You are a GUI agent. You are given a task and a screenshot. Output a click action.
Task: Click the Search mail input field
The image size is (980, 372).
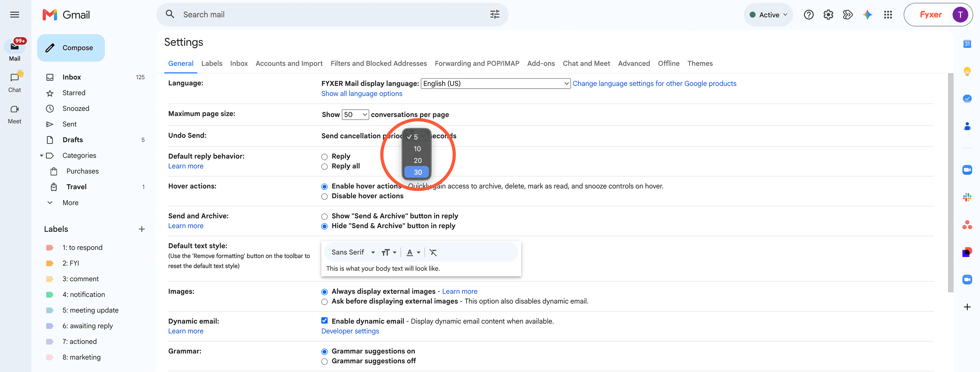333,14
